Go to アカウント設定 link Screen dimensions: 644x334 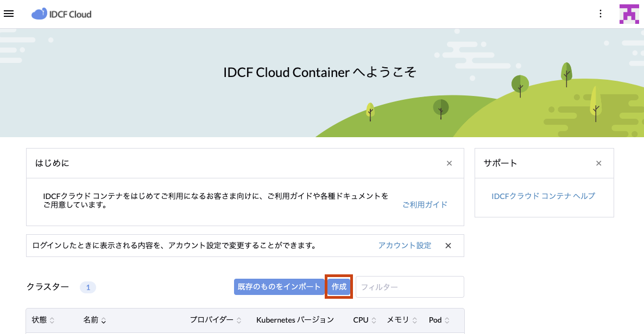405,246
